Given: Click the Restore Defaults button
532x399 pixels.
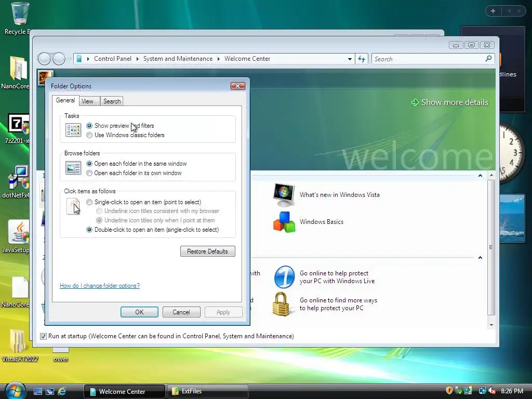Looking at the screenshot, I should (x=207, y=251).
